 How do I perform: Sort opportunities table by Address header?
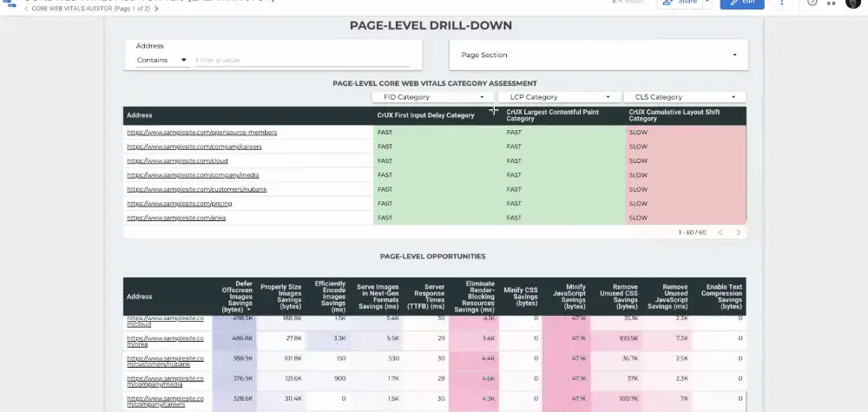click(x=139, y=297)
